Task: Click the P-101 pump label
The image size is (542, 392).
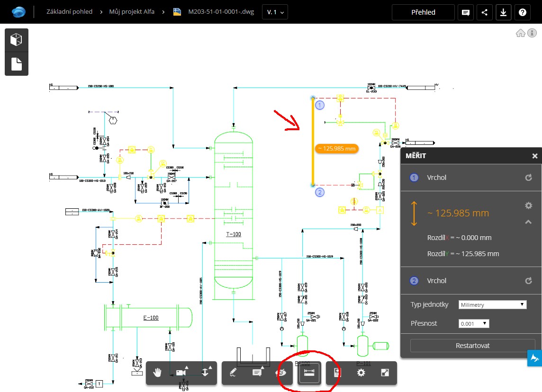Action: tap(363, 363)
